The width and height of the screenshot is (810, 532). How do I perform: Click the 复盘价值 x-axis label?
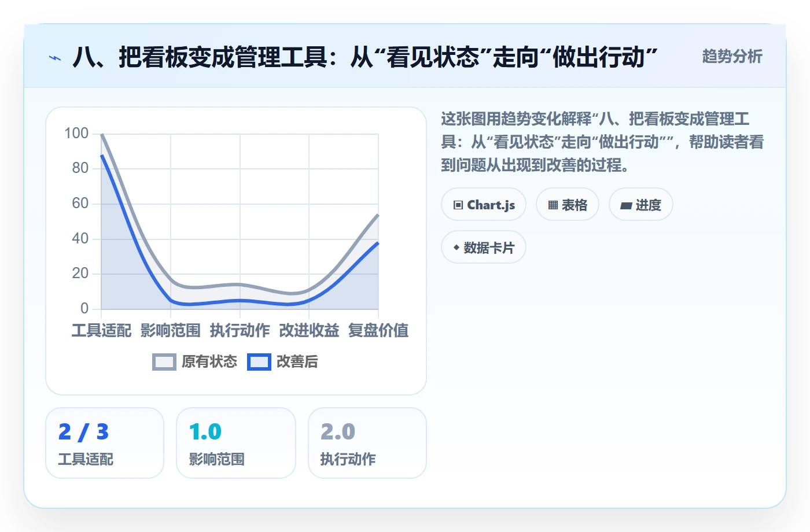[x=378, y=331]
